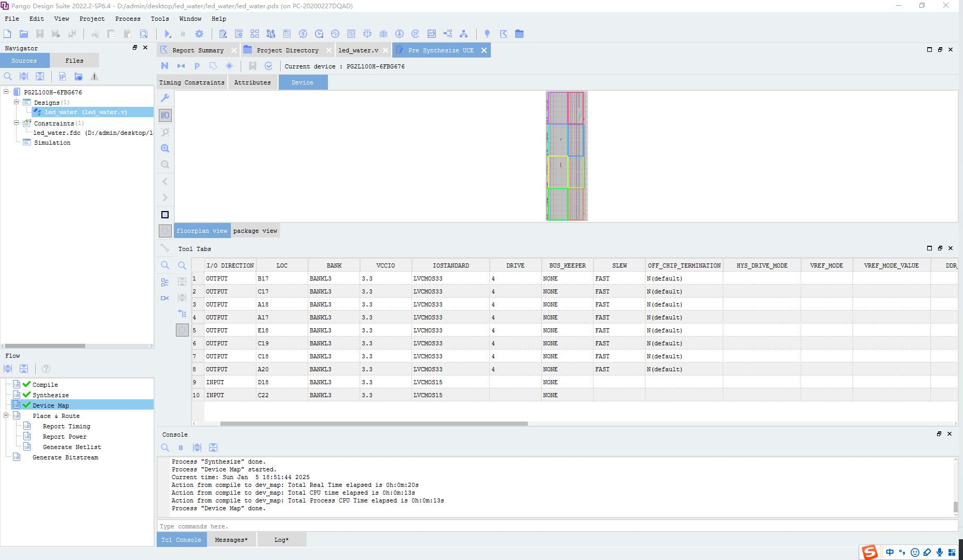The height and width of the screenshot is (560, 963).
Task: Open the Tools menu
Action: click(160, 18)
